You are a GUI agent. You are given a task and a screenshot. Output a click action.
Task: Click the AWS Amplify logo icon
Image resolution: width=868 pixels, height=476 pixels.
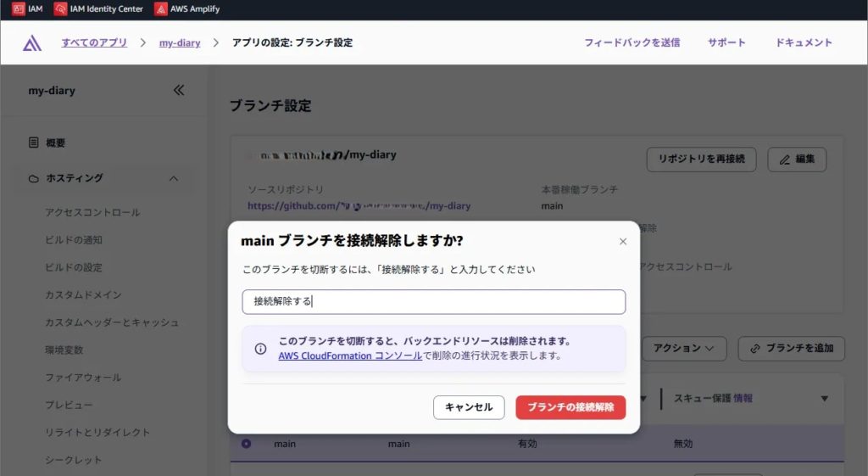pyautogui.click(x=32, y=42)
